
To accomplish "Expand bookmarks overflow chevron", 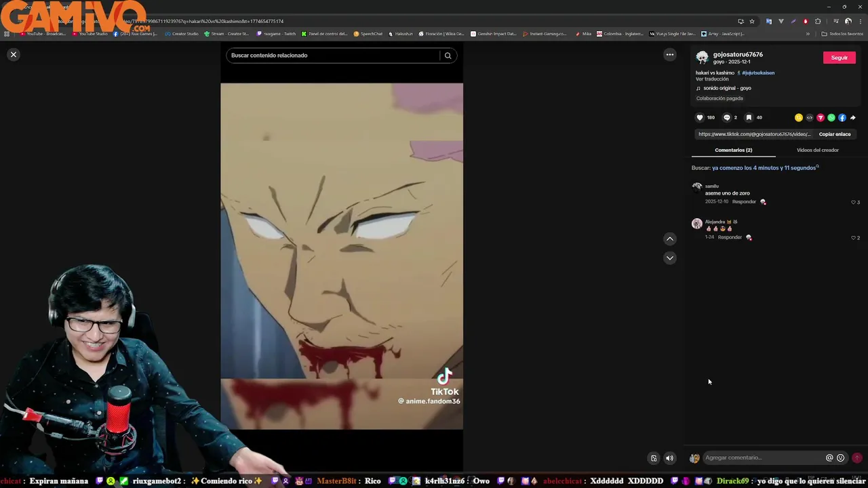I will tap(808, 33).
